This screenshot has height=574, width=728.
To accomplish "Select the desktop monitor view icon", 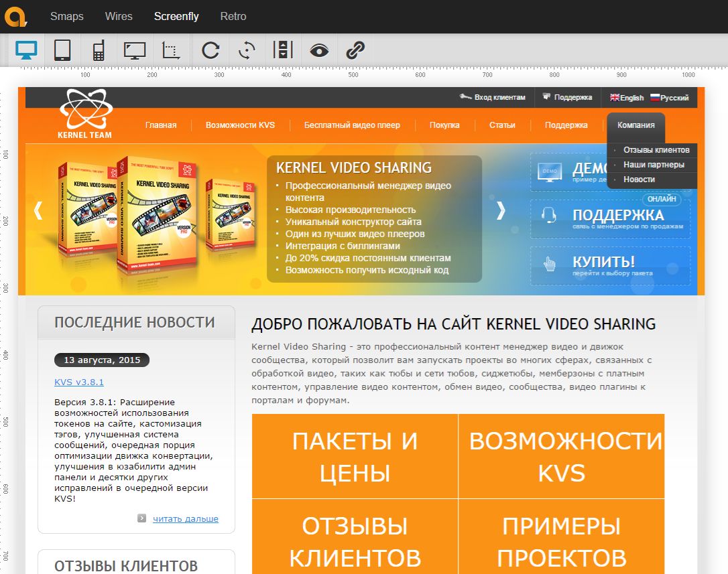I will tap(26, 50).
